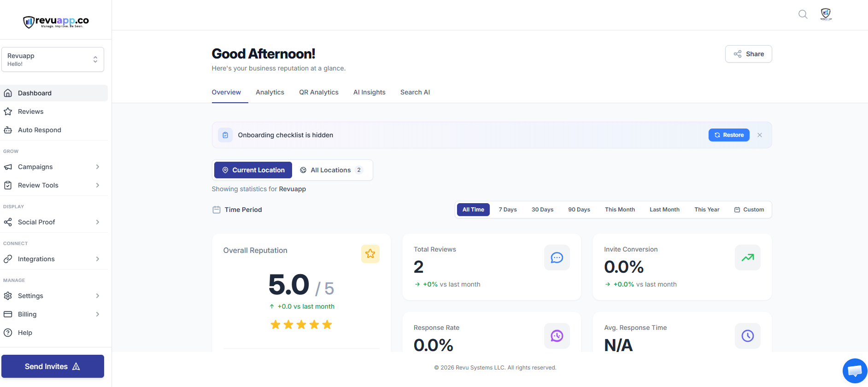Click the Reviews star icon in sidebar
Viewport: 868px width, 387px height.
tap(8, 111)
